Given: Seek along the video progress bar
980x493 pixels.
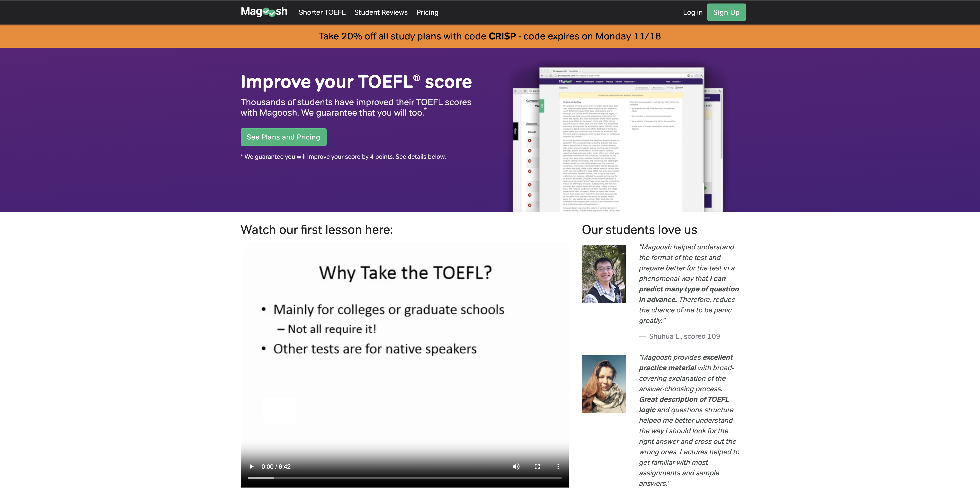Looking at the screenshot, I should (404, 477).
